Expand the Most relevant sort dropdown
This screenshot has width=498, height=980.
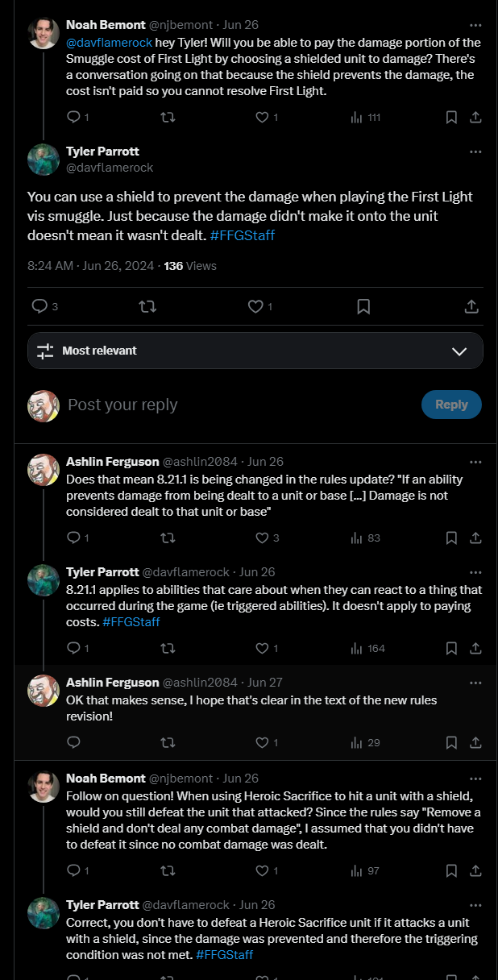click(255, 351)
